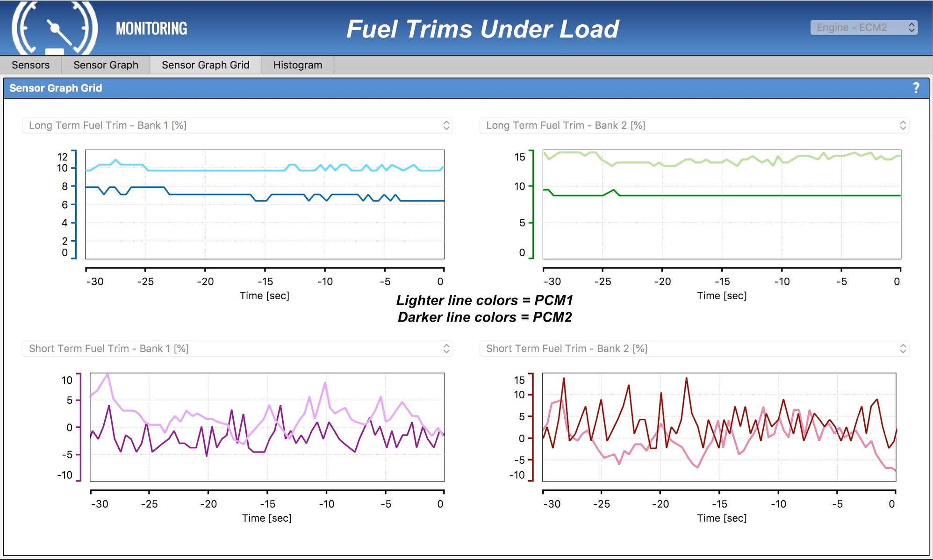Click the help question mark icon
The height and width of the screenshot is (560, 933).
click(x=916, y=88)
